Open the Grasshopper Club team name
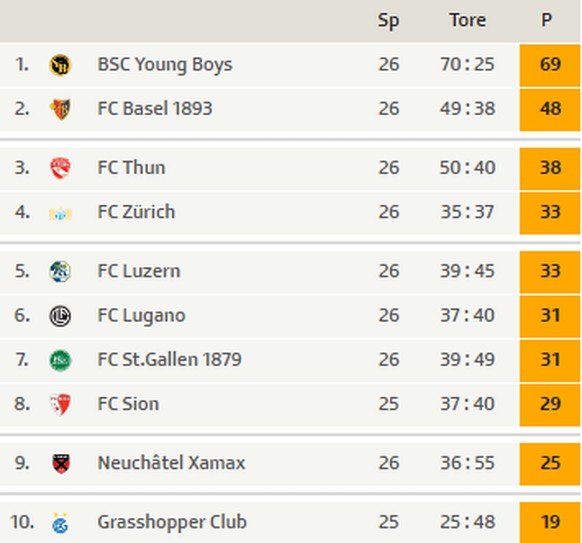Viewport: 582px width, 543px height. tap(172, 523)
